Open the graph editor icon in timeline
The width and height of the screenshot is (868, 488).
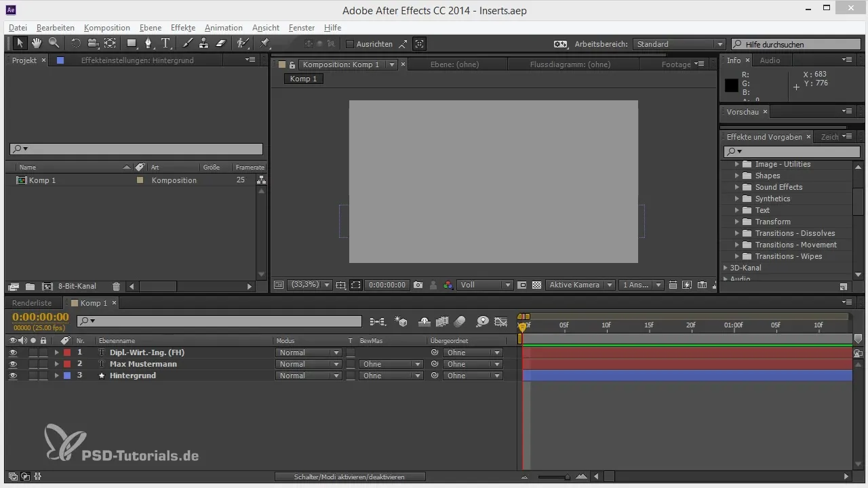(501, 321)
